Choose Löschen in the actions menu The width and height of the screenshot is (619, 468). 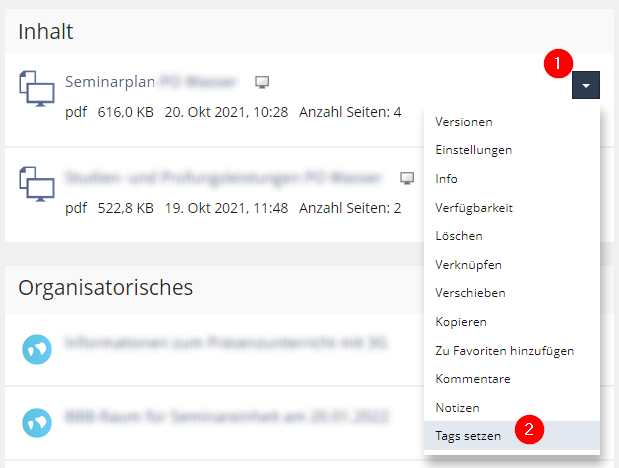459,236
